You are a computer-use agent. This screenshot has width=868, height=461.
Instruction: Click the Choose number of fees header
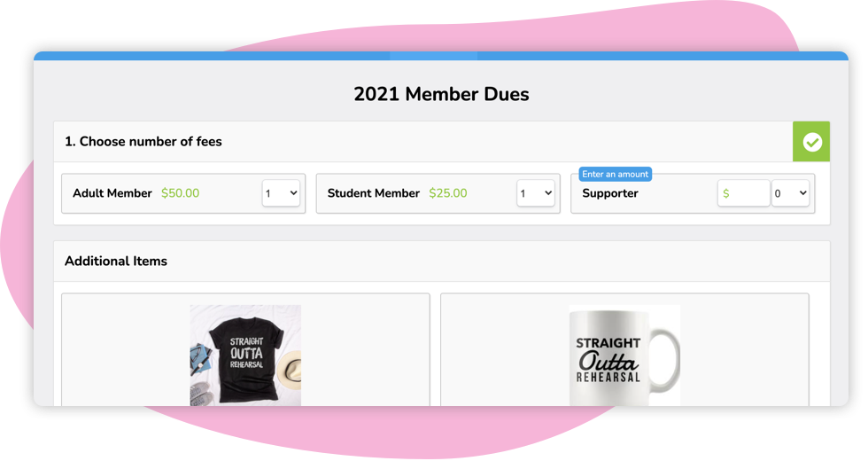[x=143, y=142]
